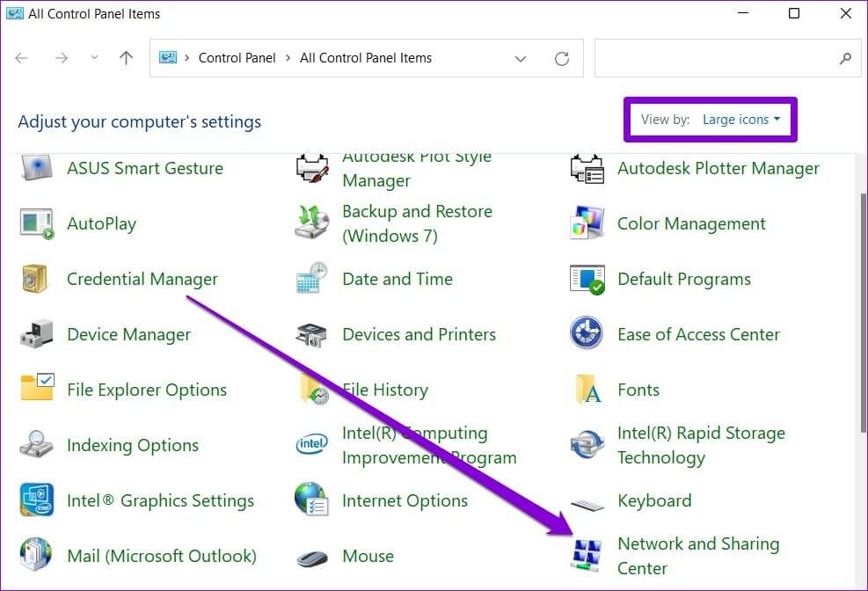The width and height of the screenshot is (868, 591).
Task: Click the Indexing Options icon
Action: pyautogui.click(x=37, y=444)
